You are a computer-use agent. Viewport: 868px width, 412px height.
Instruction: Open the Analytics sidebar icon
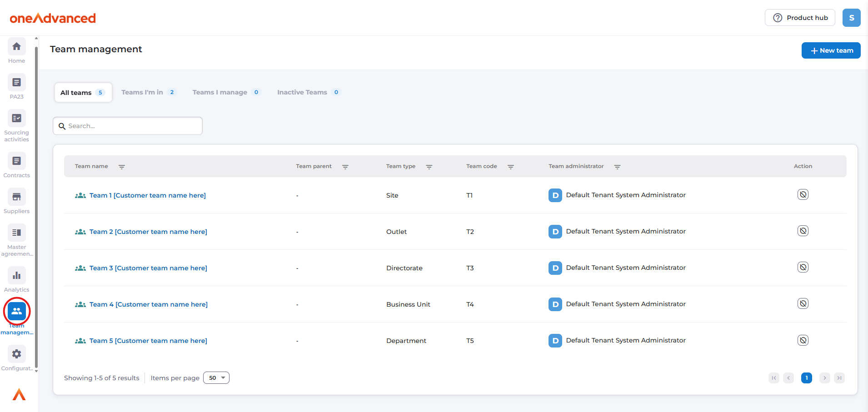[x=17, y=276]
